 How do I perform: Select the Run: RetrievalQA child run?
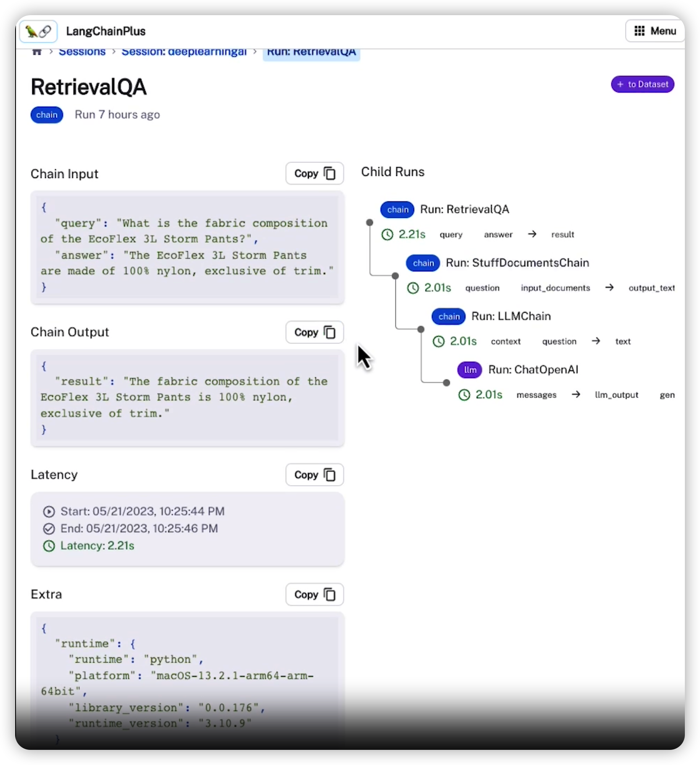[x=464, y=209]
